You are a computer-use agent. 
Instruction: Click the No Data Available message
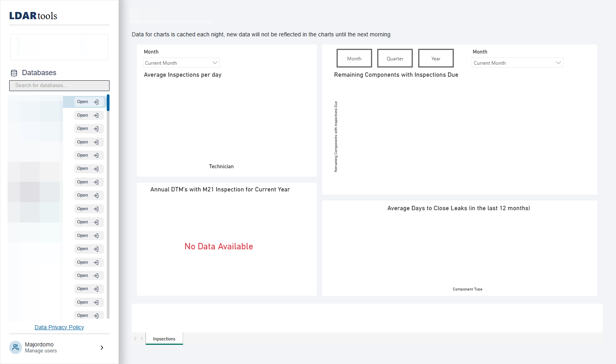tap(219, 247)
